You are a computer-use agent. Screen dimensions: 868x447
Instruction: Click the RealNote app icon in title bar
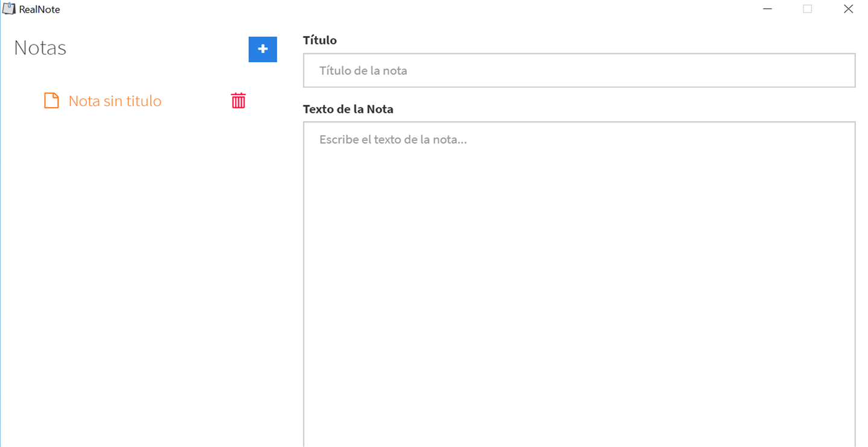pyautogui.click(x=9, y=9)
